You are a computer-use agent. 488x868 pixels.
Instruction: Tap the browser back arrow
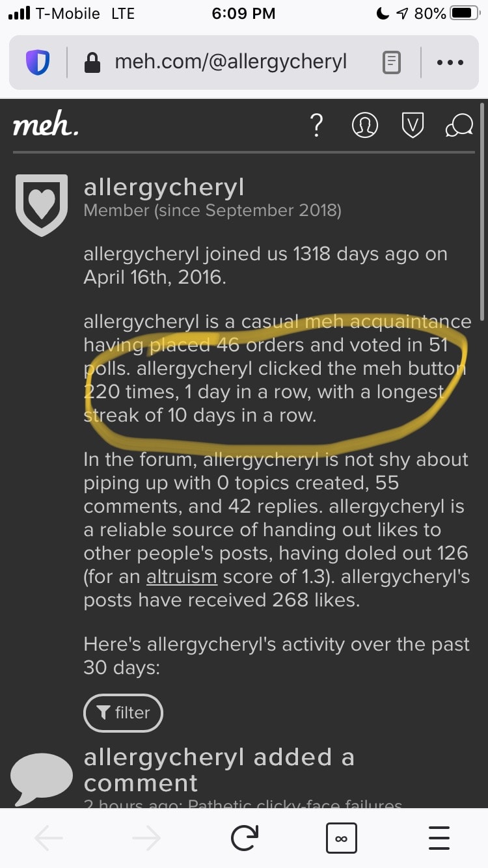(49, 838)
